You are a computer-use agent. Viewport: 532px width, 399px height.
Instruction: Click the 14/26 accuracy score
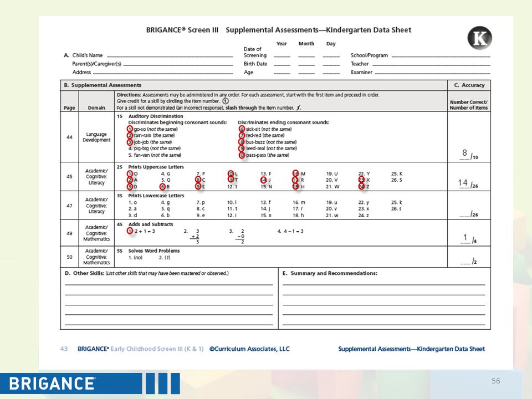click(468, 183)
